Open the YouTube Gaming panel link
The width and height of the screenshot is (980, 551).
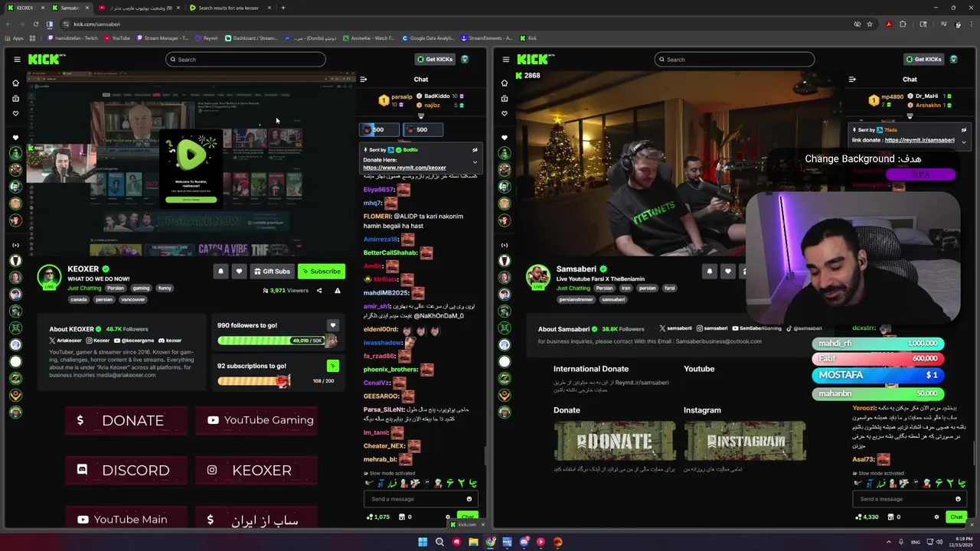point(256,420)
